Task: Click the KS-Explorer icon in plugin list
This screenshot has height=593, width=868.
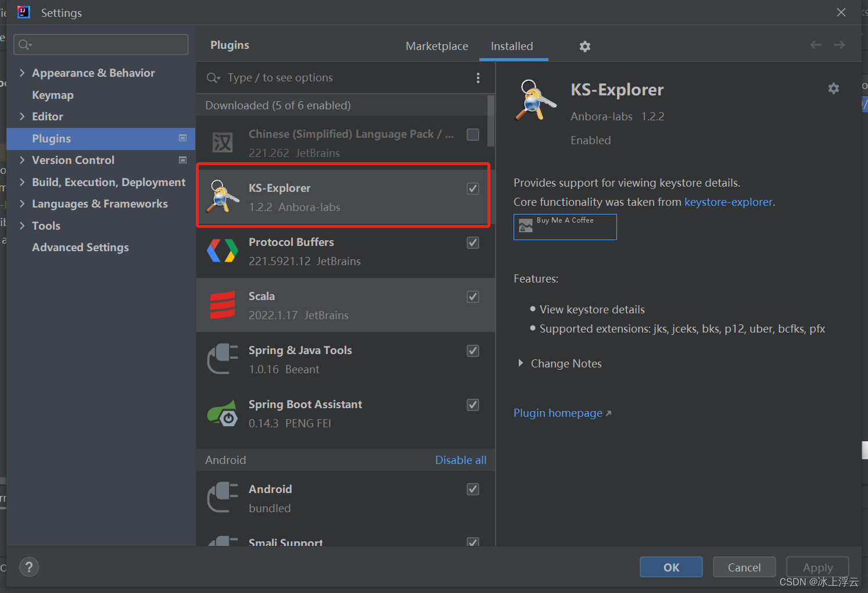Action: tap(223, 196)
